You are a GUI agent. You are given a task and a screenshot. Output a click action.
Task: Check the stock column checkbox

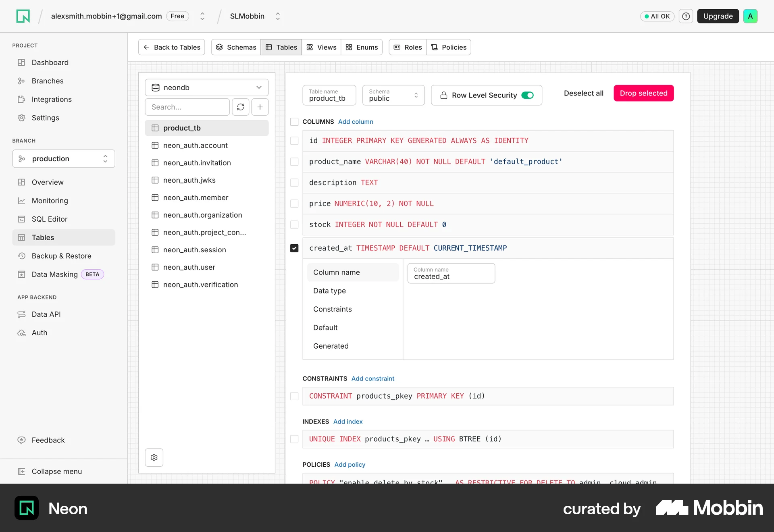(294, 224)
